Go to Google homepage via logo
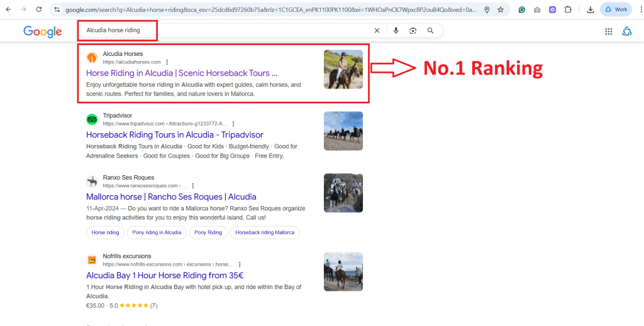644x326 pixels. pos(43,31)
